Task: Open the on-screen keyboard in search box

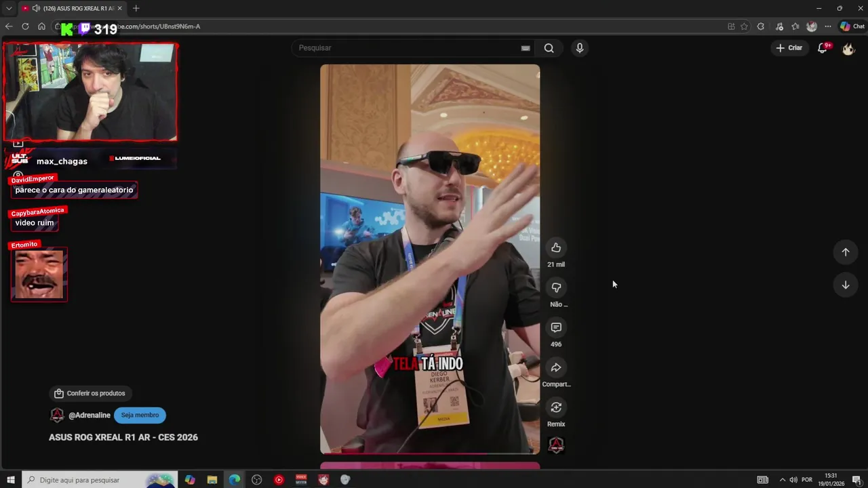Action: coord(525,48)
